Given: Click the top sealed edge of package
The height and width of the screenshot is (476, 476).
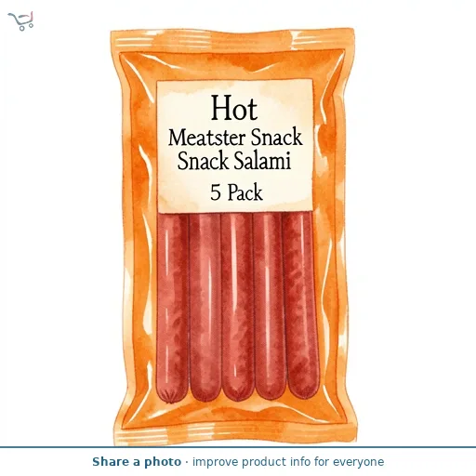Looking at the screenshot, I should point(232,40).
